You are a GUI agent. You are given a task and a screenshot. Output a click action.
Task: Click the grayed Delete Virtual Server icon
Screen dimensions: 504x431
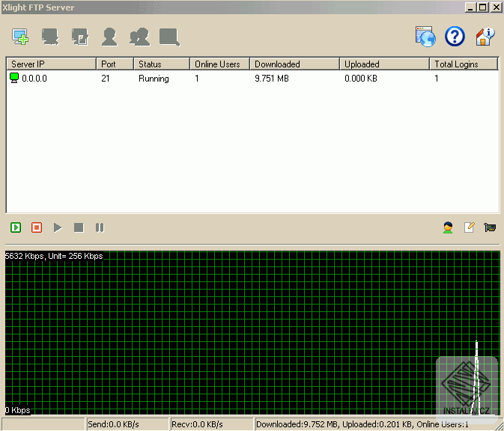coord(50,37)
